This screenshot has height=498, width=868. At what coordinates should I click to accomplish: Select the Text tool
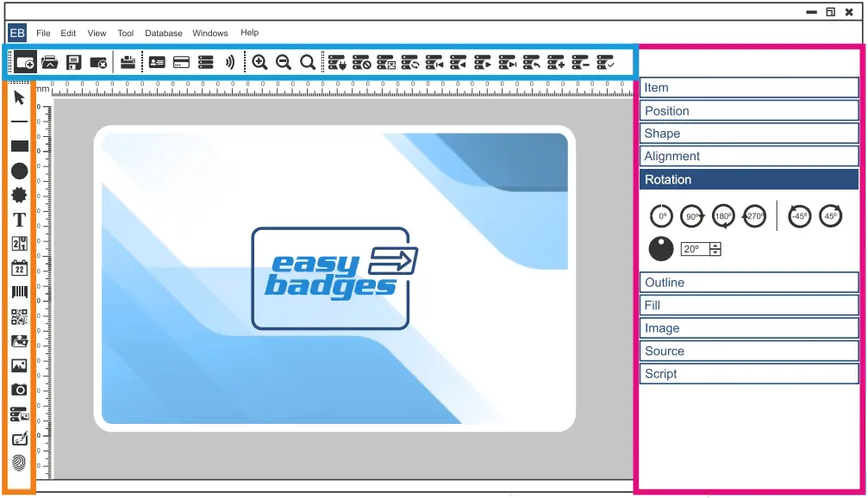tap(18, 219)
